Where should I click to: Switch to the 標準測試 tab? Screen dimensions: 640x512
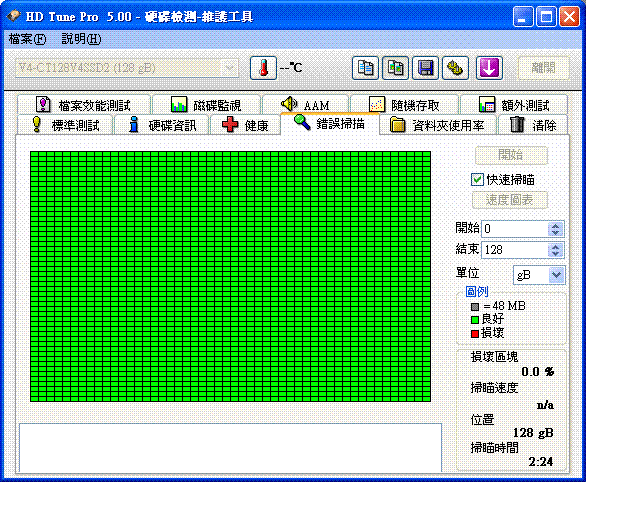point(65,125)
